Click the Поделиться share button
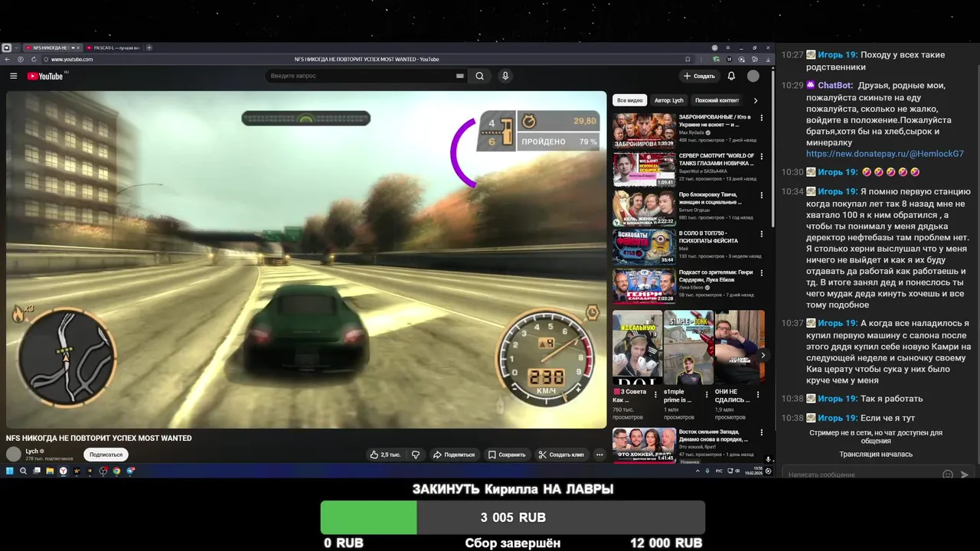980x551 pixels. tap(454, 455)
